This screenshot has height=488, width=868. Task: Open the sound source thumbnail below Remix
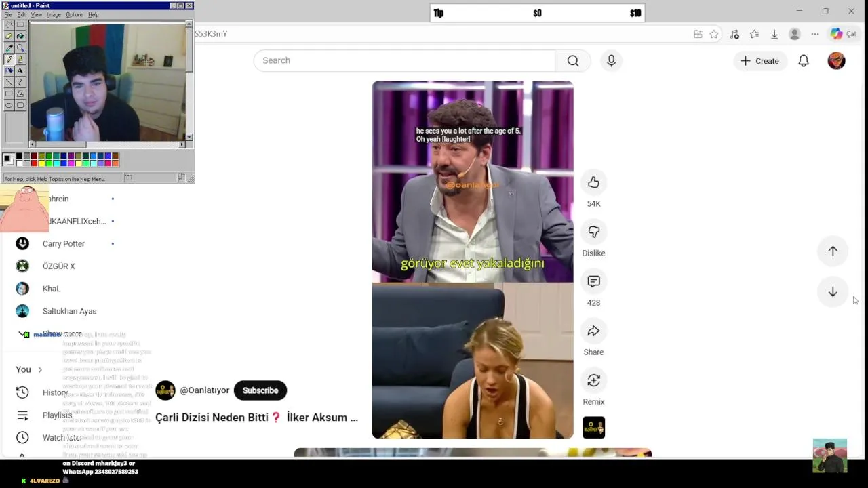tap(593, 428)
